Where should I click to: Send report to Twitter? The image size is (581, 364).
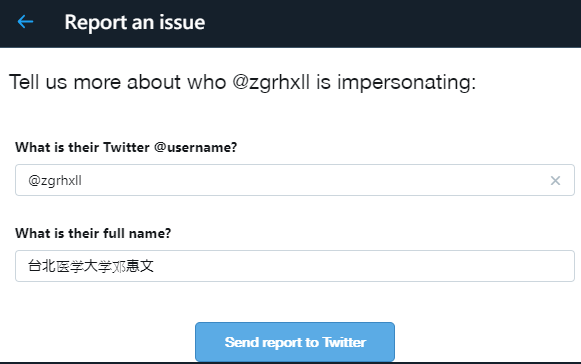click(295, 342)
